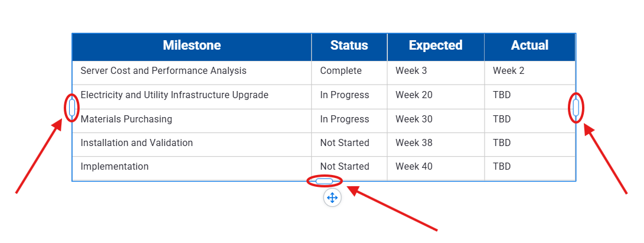
Task: Select the Milestone column header
Action: [x=192, y=46]
